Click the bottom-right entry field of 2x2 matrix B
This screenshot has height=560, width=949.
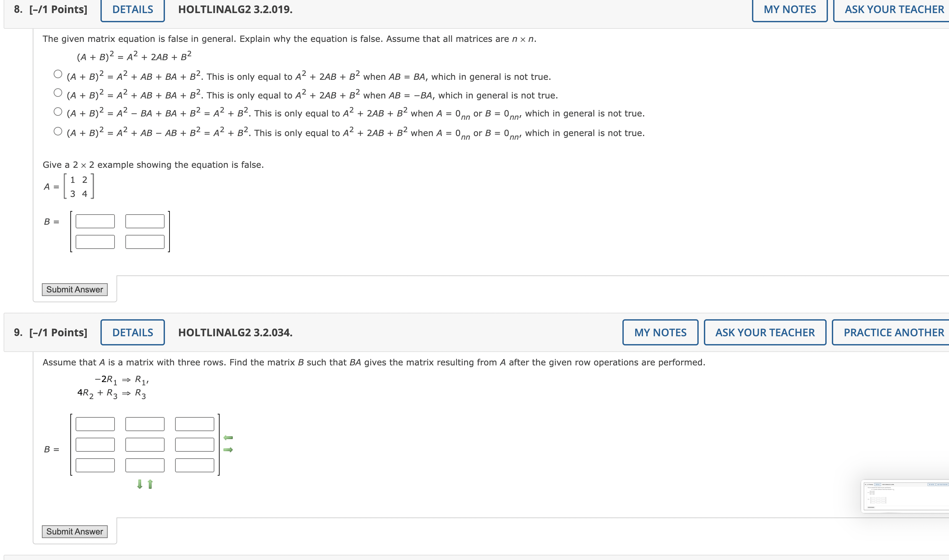coord(145,243)
